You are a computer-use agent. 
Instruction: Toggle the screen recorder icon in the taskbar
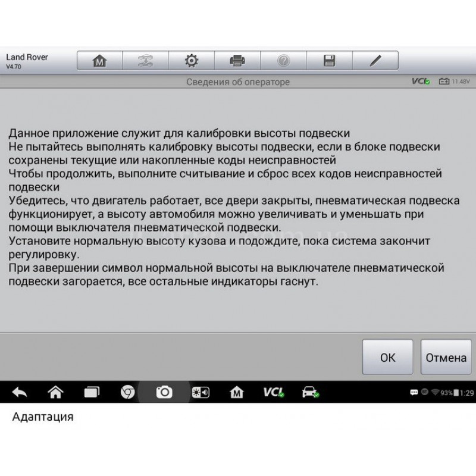(199, 392)
